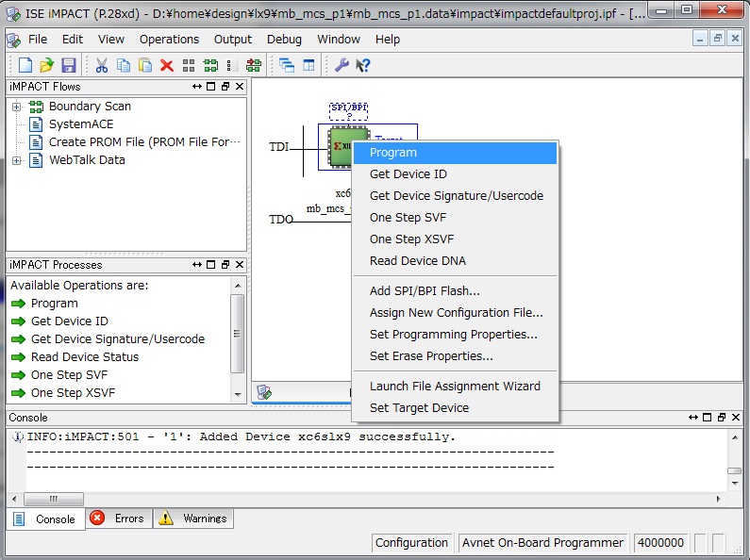750x560 pixels.
Task: Click the gray four-squares toolbar icon
Action: (x=189, y=65)
